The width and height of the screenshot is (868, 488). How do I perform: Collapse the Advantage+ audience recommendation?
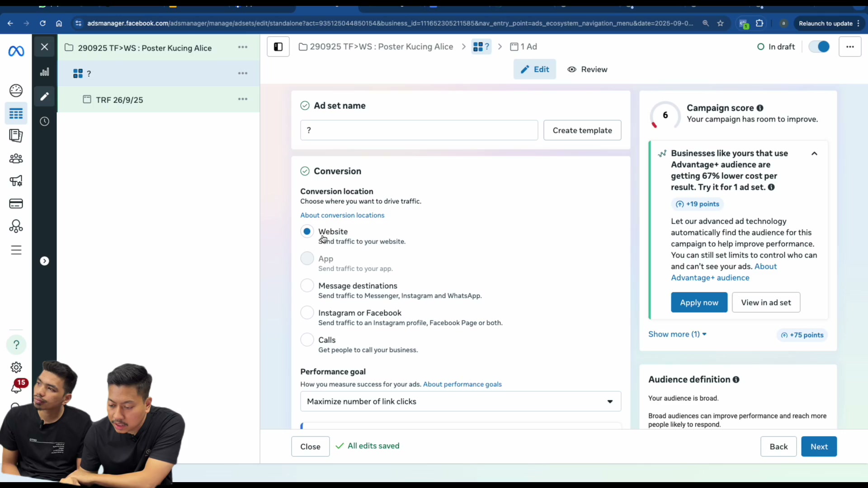point(814,154)
